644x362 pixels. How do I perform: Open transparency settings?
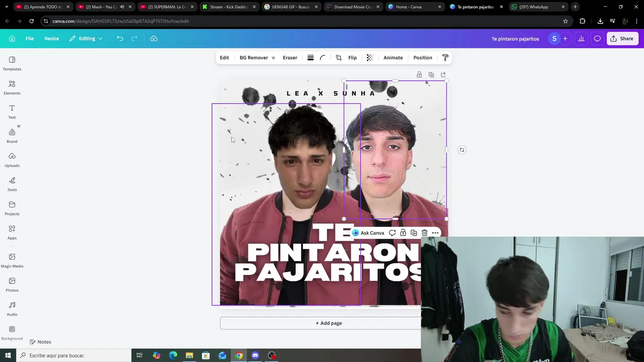tap(370, 58)
